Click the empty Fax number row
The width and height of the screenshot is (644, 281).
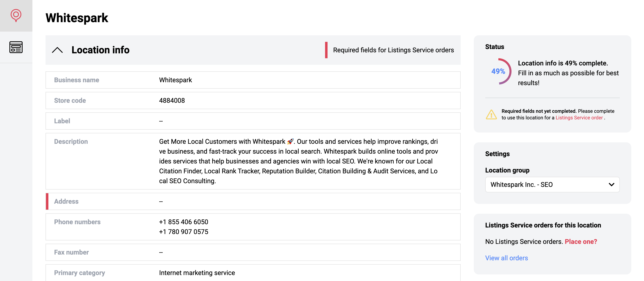pos(253,252)
